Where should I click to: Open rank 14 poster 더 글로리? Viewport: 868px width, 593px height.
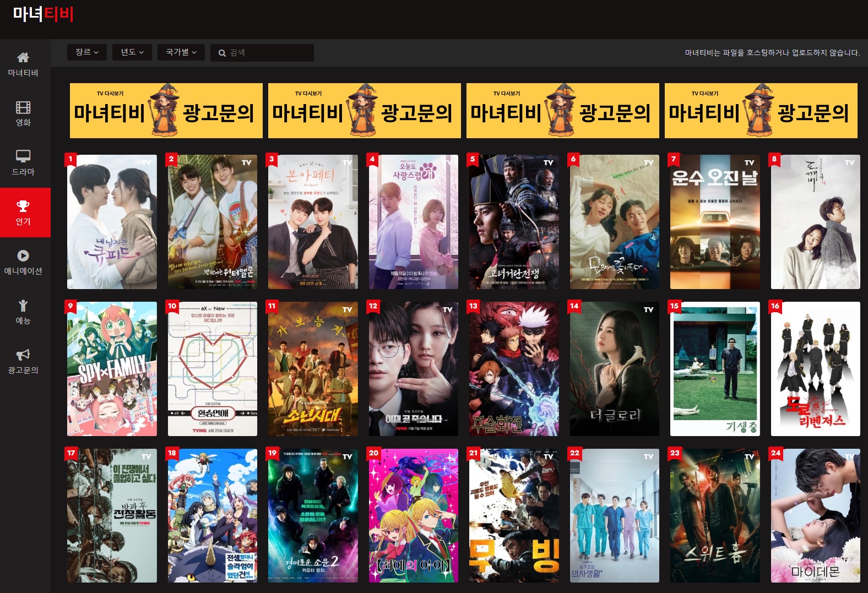615,369
